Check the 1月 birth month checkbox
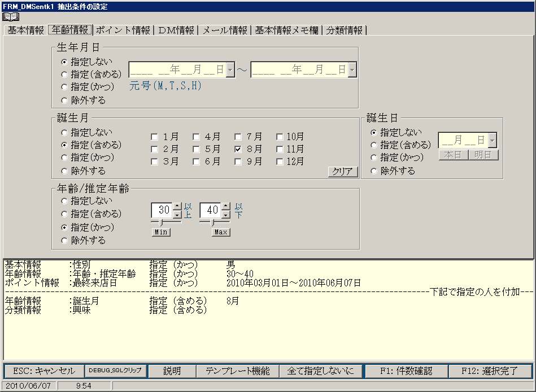The height and width of the screenshot is (392, 536). tap(154, 137)
